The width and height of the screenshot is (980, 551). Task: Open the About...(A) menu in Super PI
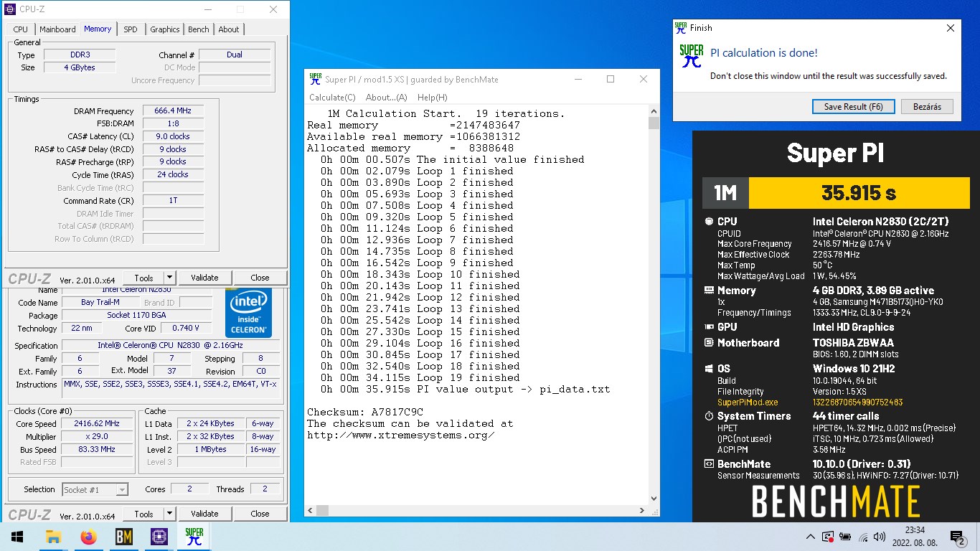tap(386, 98)
